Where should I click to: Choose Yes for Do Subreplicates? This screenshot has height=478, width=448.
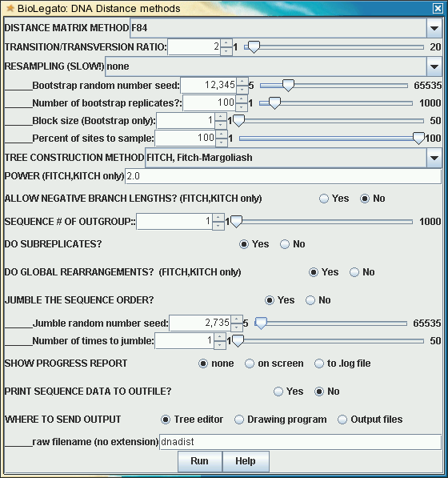tap(254, 244)
